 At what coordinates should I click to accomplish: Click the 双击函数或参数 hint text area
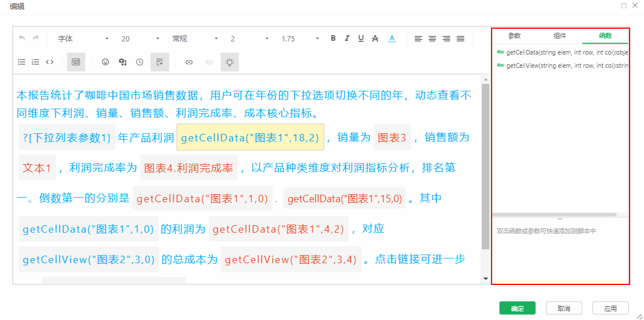tap(546, 231)
